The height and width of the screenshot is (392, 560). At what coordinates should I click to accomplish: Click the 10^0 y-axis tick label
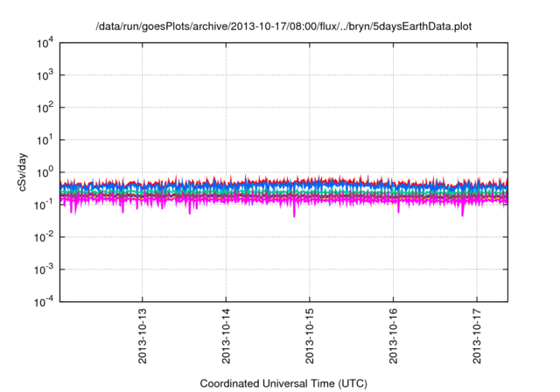pos(45,172)
